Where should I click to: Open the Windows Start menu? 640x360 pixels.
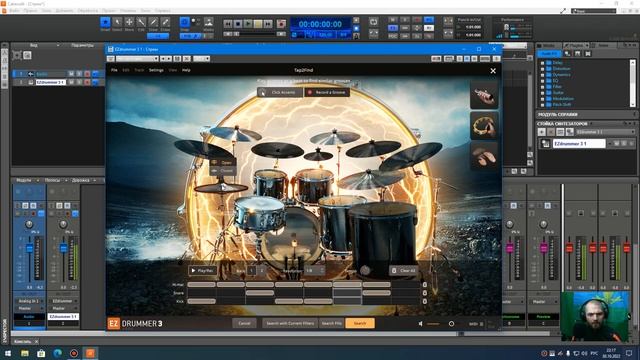pyautogui.click(x=8, y=353)
